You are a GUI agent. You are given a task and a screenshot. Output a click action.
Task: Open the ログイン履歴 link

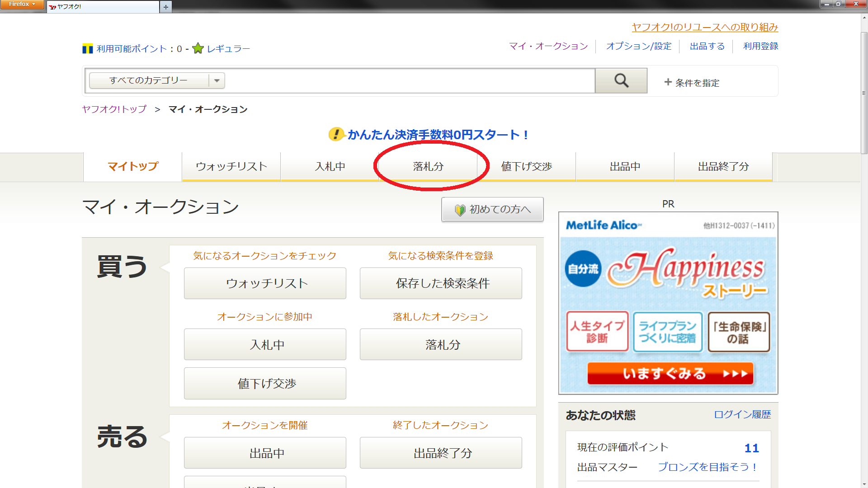[x=742, y=414]
